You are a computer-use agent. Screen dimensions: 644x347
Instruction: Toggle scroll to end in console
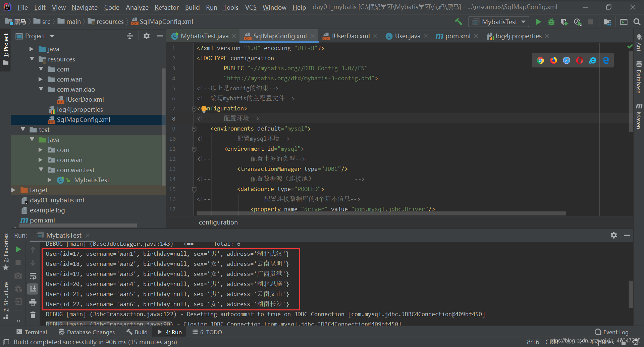coord(33,289)
